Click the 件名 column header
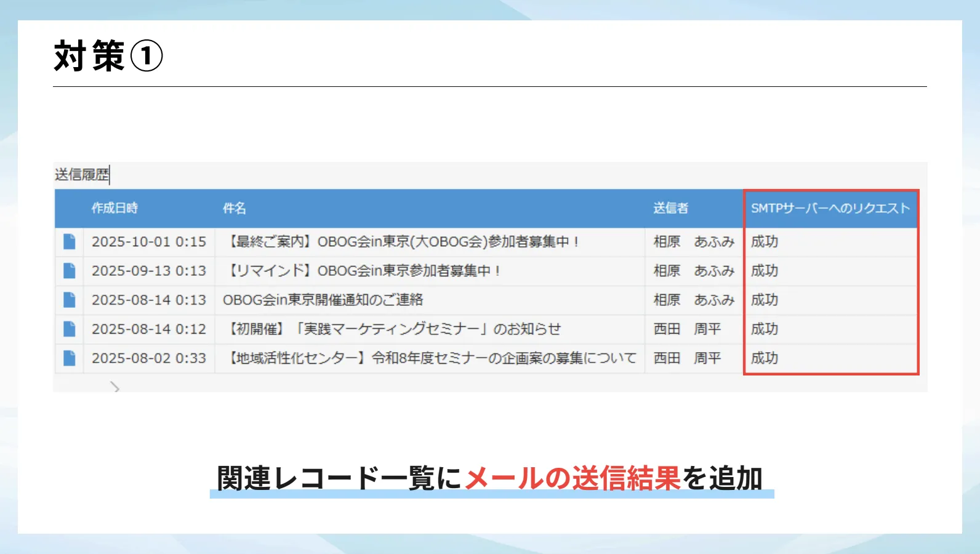Screen dimensions: 980x554 (x=234, y=209)
